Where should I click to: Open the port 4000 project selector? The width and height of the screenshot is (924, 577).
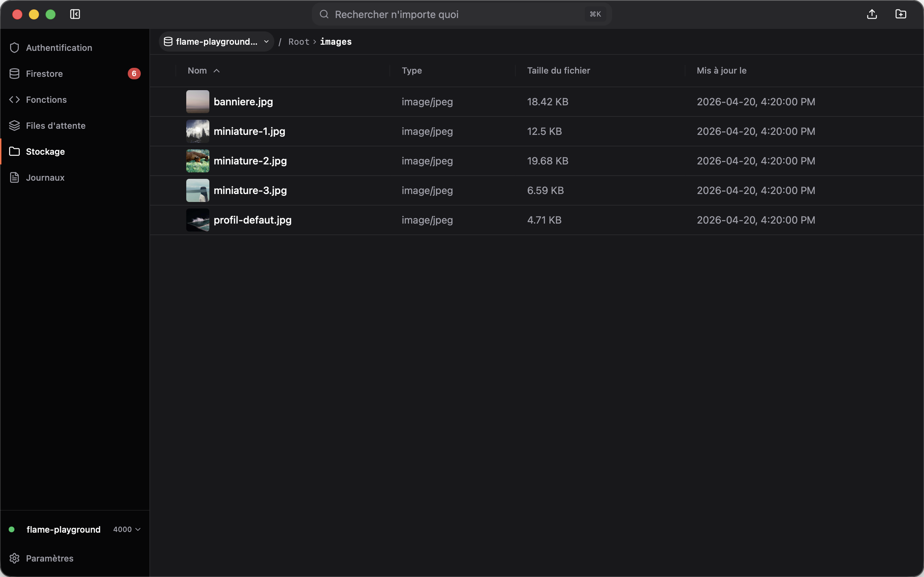coord(127,529)
